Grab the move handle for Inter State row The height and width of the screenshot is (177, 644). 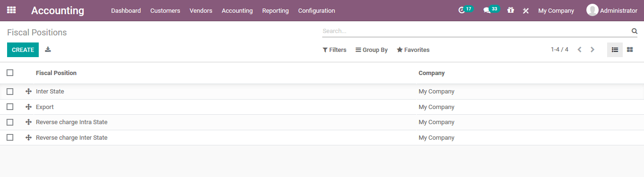(x=28, y=92)
